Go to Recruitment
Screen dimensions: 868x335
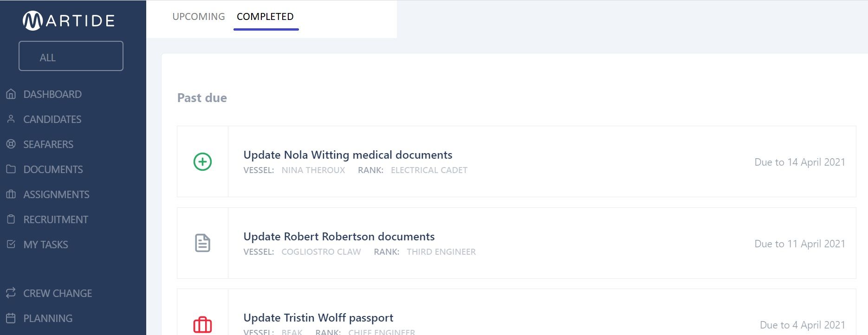click(56, 219)
